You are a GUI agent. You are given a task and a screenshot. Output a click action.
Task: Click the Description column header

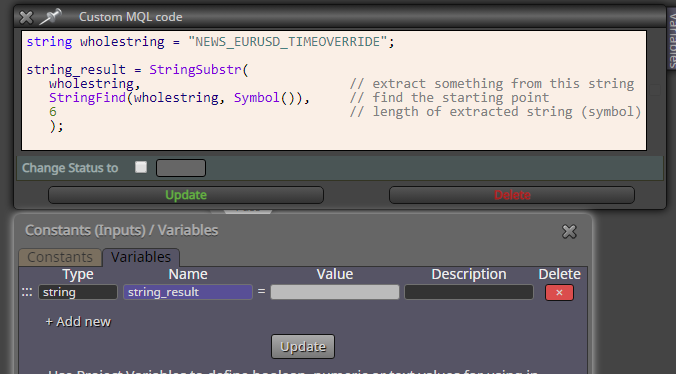[x=469, y=274]
